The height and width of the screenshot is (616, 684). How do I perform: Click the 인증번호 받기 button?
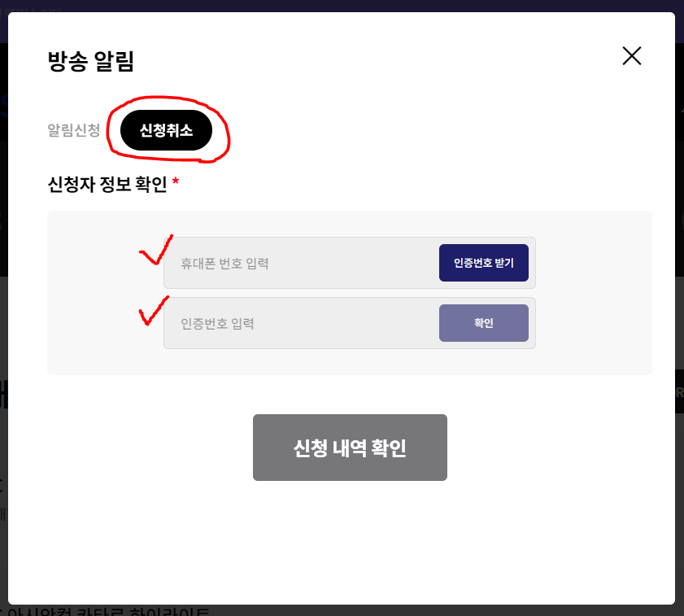coord(483,262)
